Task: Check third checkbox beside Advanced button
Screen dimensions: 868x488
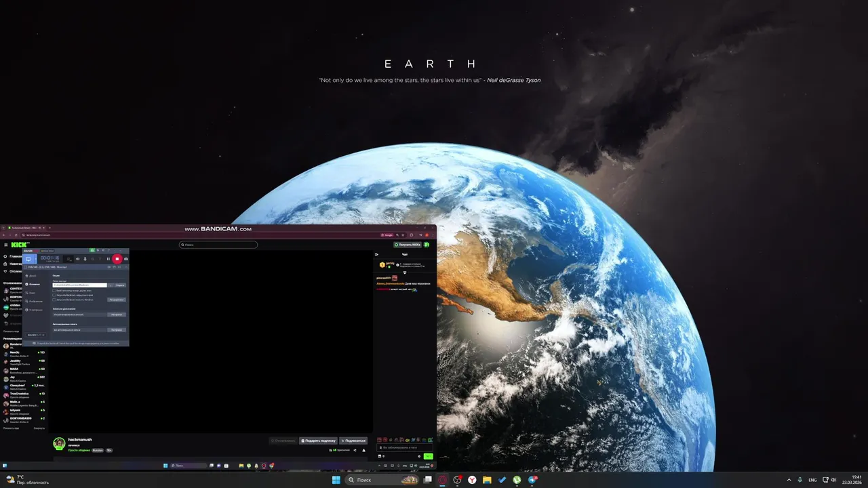Action: click(54, 300)
